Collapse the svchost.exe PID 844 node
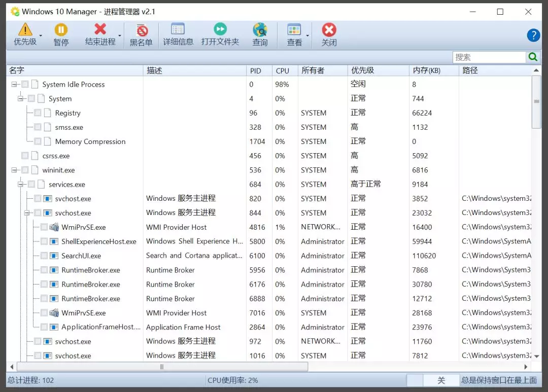 27,213
